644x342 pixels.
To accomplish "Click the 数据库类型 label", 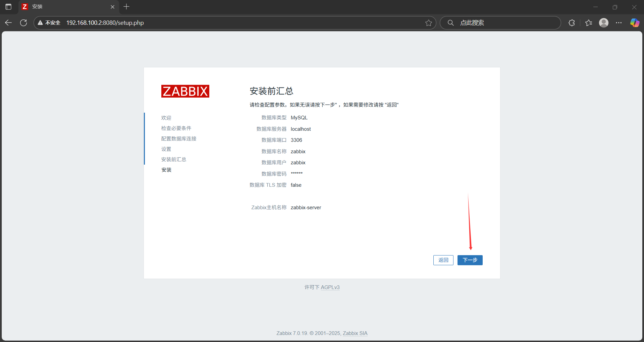I will click(274, 118).
